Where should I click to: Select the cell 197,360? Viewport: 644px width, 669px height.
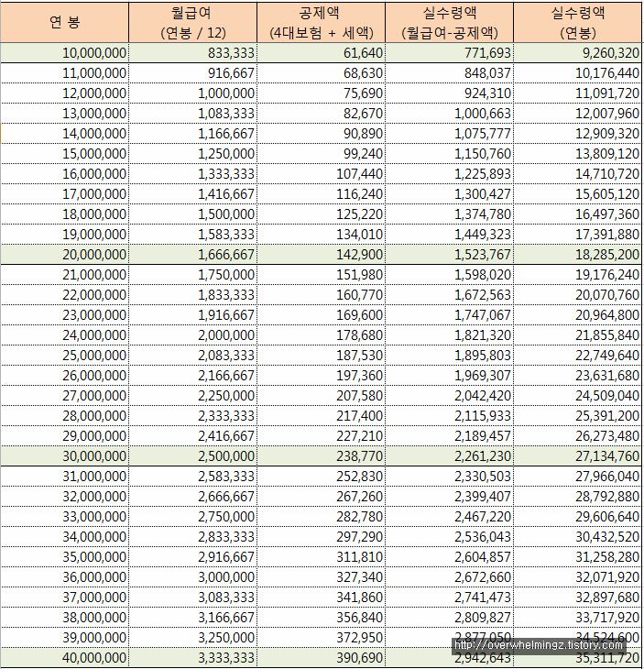322,376
